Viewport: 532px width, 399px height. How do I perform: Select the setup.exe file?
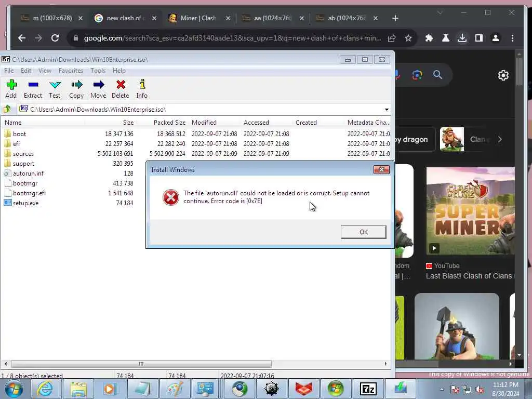(x=26, y=203)
